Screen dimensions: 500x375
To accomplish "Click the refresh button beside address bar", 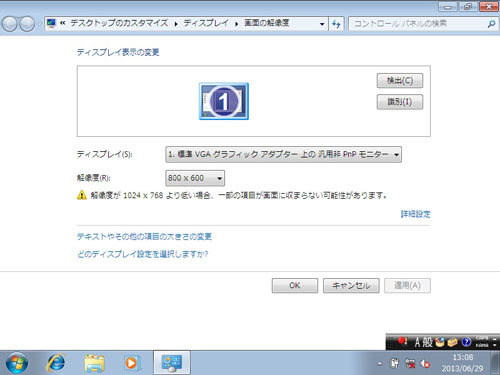I will (x=336, y=24).
